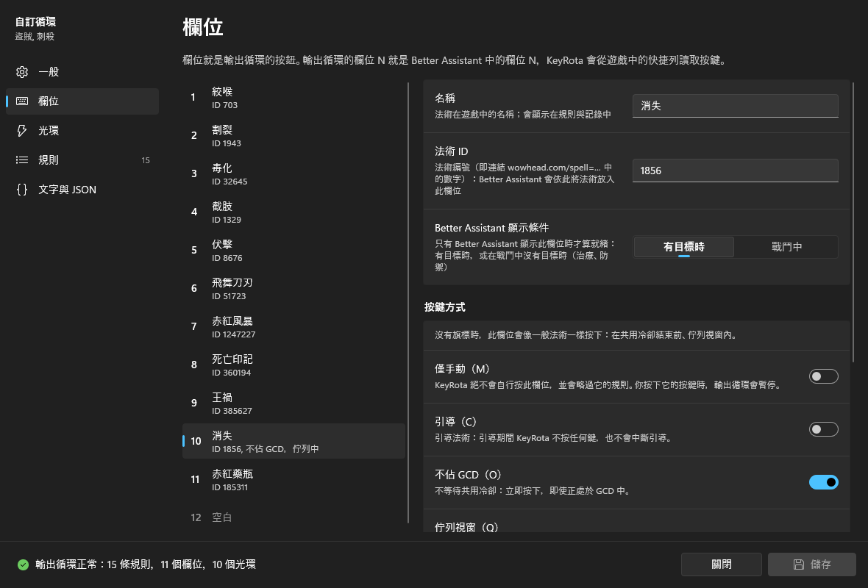This screenshot has height=588, width=868.
Task: Open the 一般 settings page
Action: point(82,72)
